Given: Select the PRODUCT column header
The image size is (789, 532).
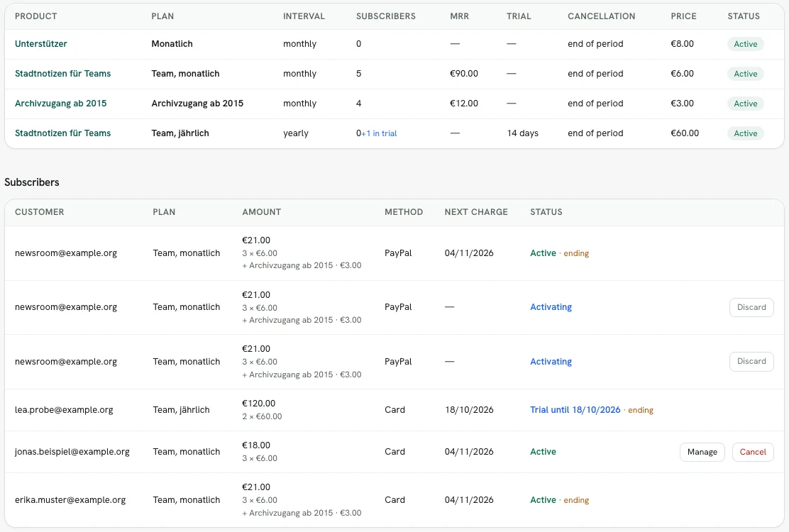Looking at the screenshot, I should click(x=35, y=16).
